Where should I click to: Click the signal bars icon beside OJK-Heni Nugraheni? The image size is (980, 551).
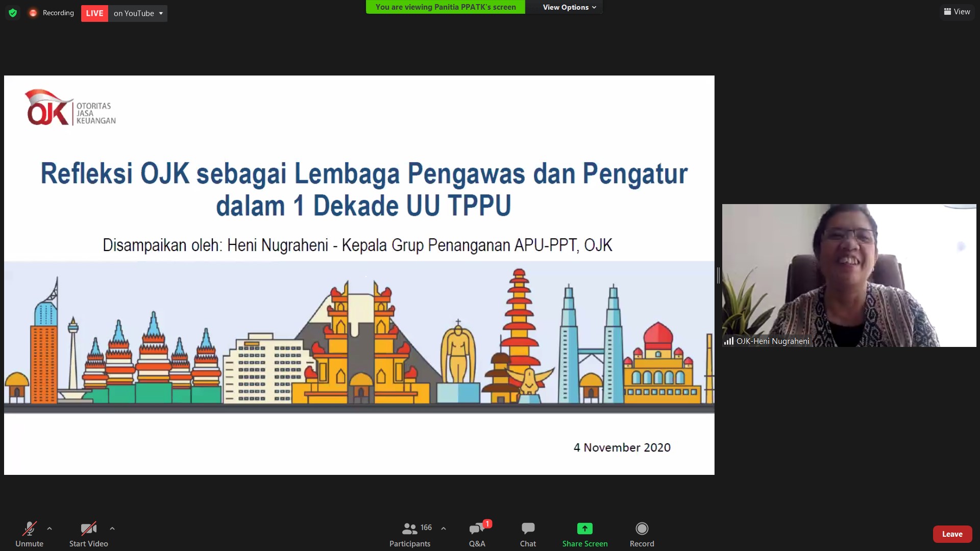(729, 341)
